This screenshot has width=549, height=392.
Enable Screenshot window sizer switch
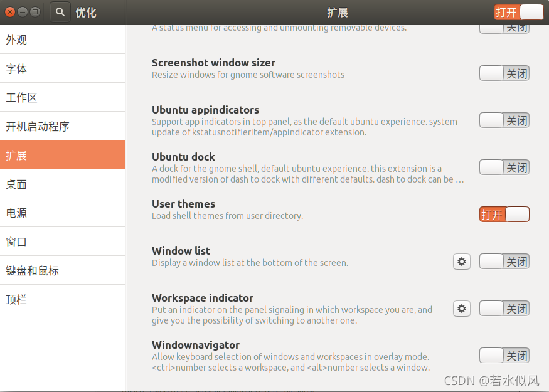tap(504, 73)
